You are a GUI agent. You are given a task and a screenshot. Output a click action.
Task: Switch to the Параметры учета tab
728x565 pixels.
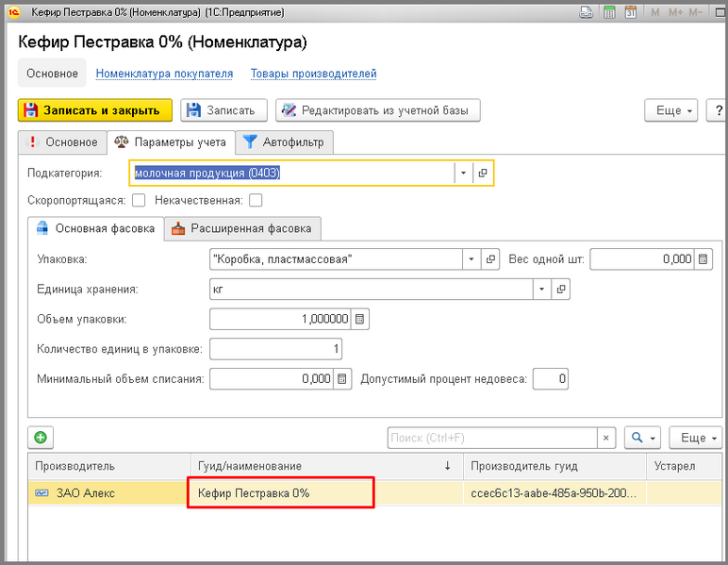pos(171,142)
